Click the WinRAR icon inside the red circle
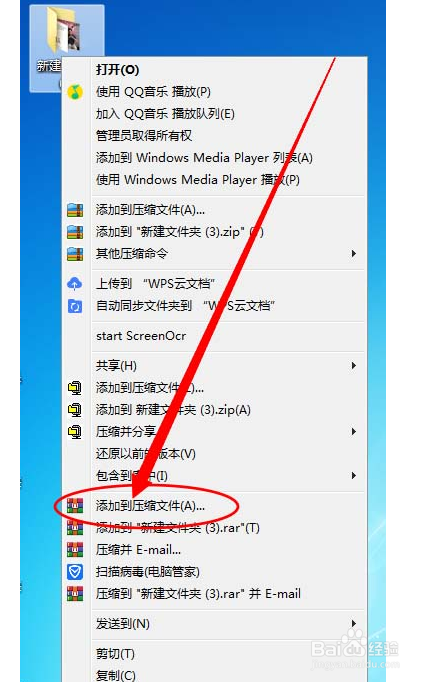 (75, 506)
